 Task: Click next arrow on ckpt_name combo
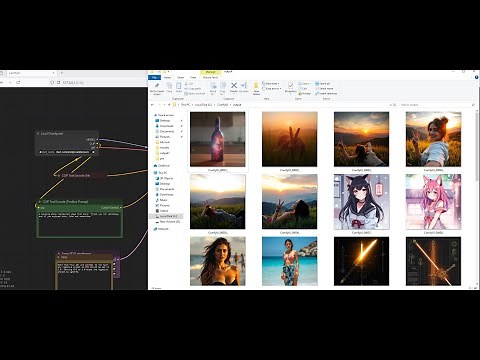tap(93, 152)
